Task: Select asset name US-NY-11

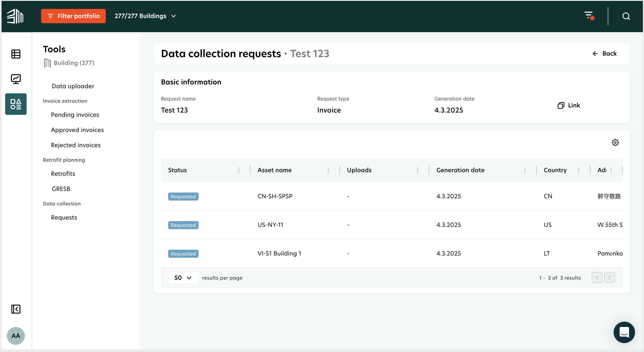Action: [270, 225]
